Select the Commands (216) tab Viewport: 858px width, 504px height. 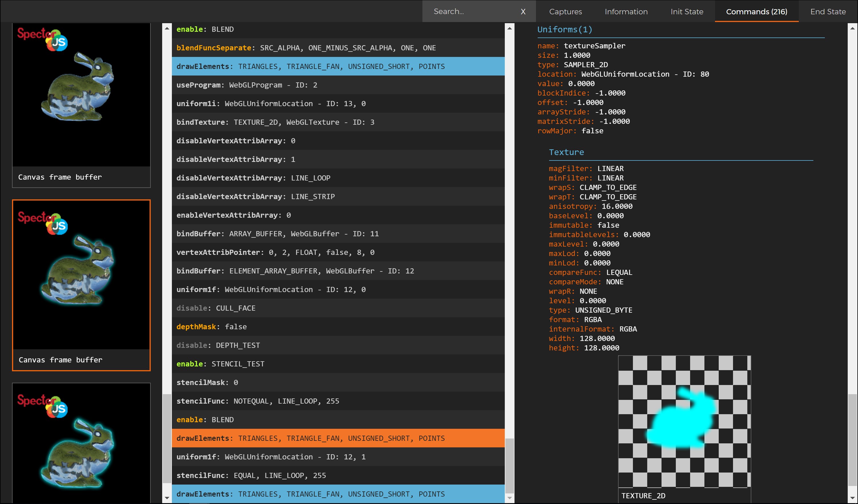click(x=756, y=11)
